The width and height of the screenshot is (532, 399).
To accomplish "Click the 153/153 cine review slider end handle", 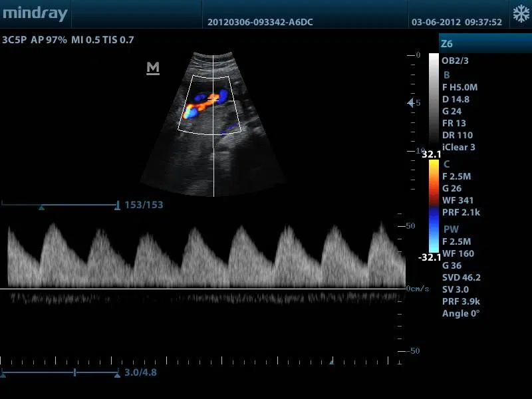I will tap(118, 205).
